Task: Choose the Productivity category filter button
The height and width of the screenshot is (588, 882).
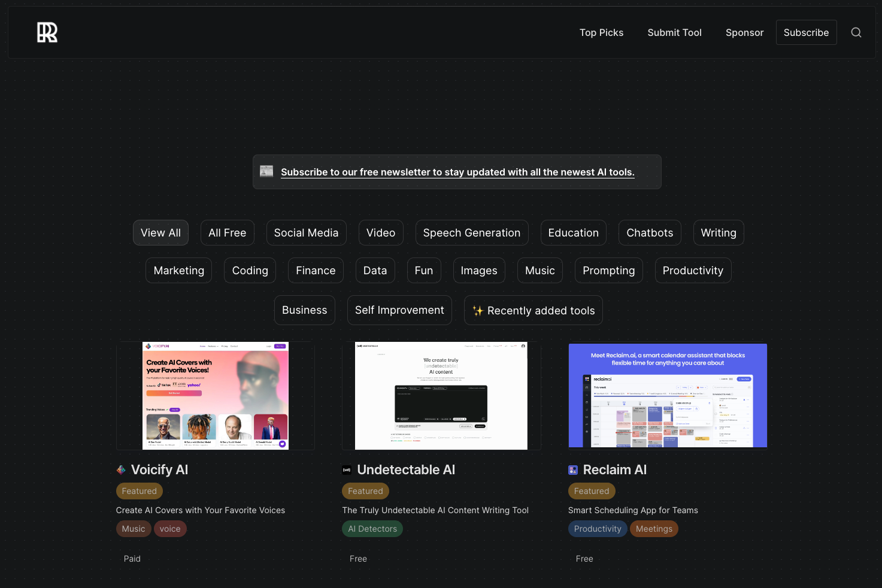Action: [693, 271]
